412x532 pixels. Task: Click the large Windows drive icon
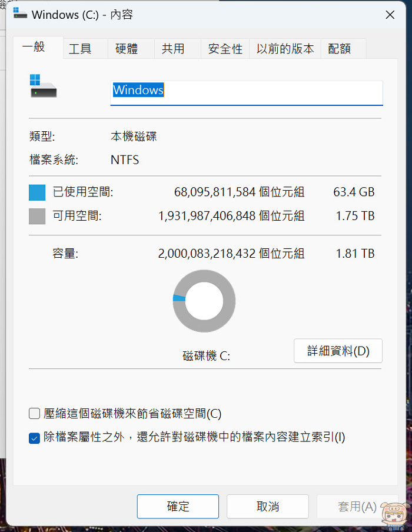pyautogui.click(x=43, y=86)
